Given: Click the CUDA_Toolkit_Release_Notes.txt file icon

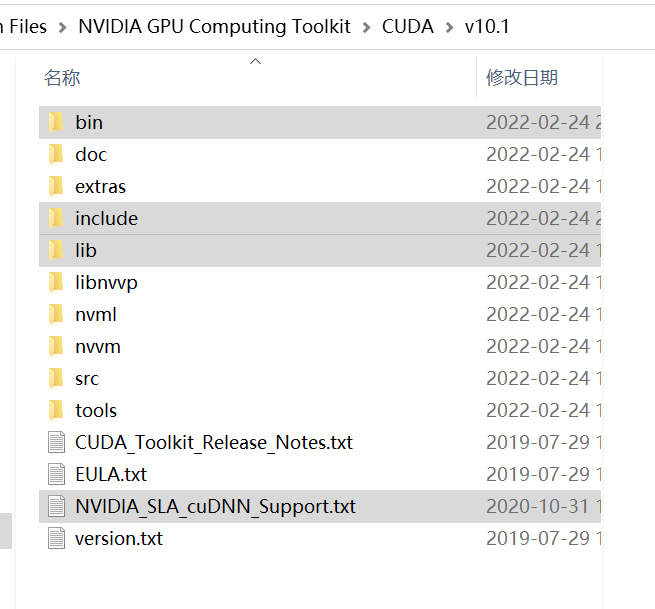Looking at the screenshot, I should (x=57, y=443).
